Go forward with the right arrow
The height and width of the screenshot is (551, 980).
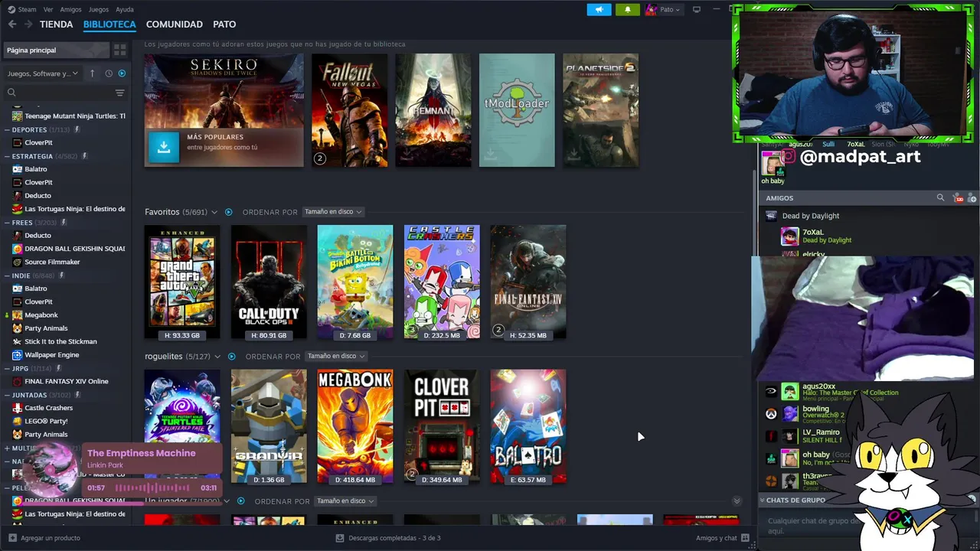coord(28,24)
